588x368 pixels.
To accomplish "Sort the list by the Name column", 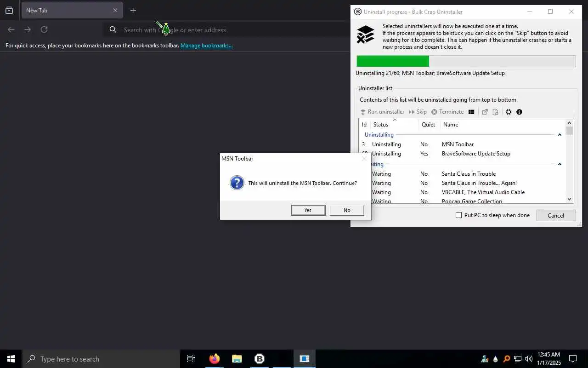I will pos(503,124).
